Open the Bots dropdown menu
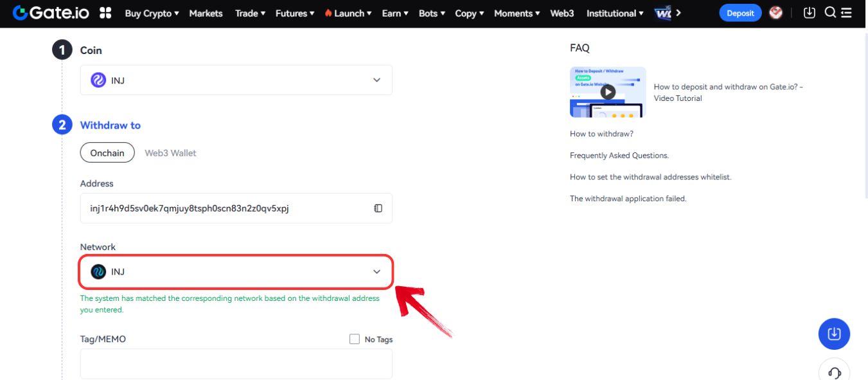 pos(432,13)
